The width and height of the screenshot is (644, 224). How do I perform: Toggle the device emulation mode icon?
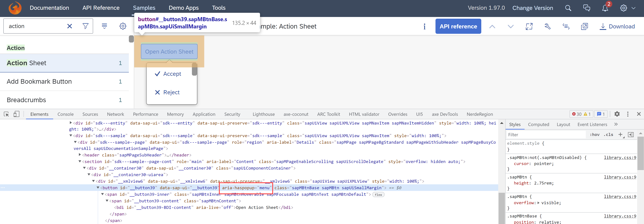[x=16, y=114]
